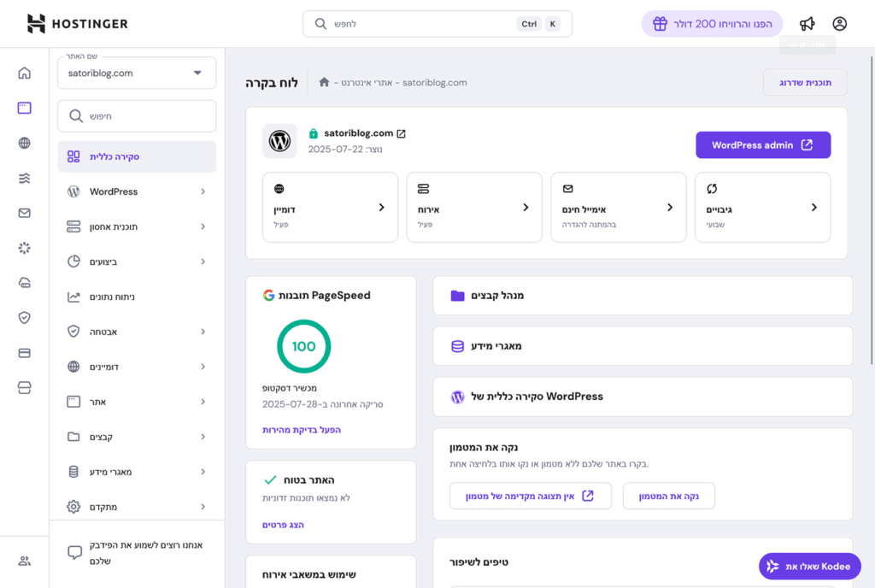Expand the מאגרי מידע sidebar menu

click(137, 472)
